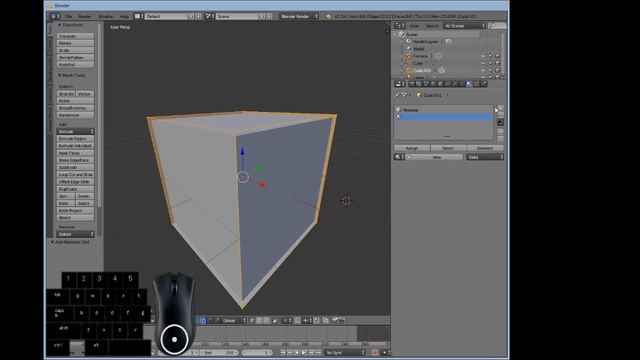640x360 pixels.
Task: Click the End frame 250 field
Action: [218, 352]
